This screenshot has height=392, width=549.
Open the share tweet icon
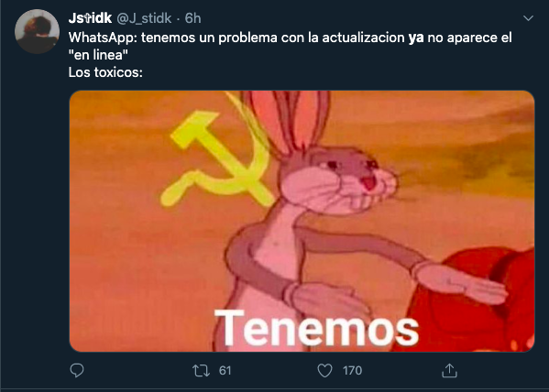pyautogui.click(x=449, y=370)
